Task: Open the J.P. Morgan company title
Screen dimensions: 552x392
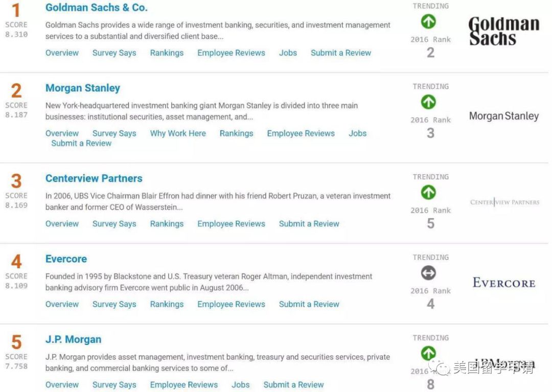Action: (73, 339)
